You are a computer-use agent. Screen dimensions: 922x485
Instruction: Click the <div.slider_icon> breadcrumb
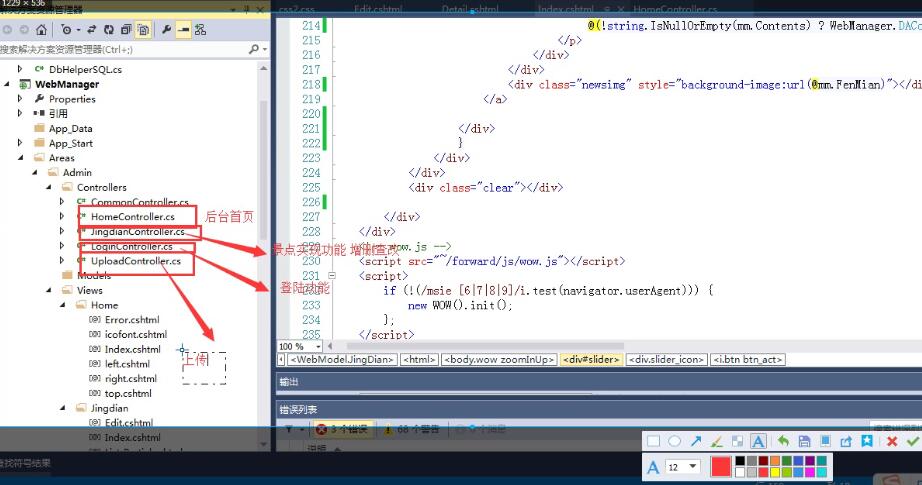pos(667,359)
